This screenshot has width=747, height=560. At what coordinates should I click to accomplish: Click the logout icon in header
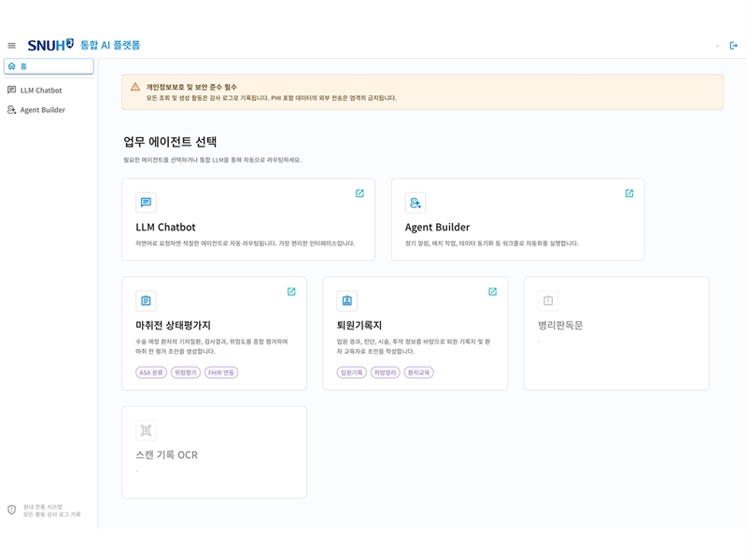[x=733, y=45]
